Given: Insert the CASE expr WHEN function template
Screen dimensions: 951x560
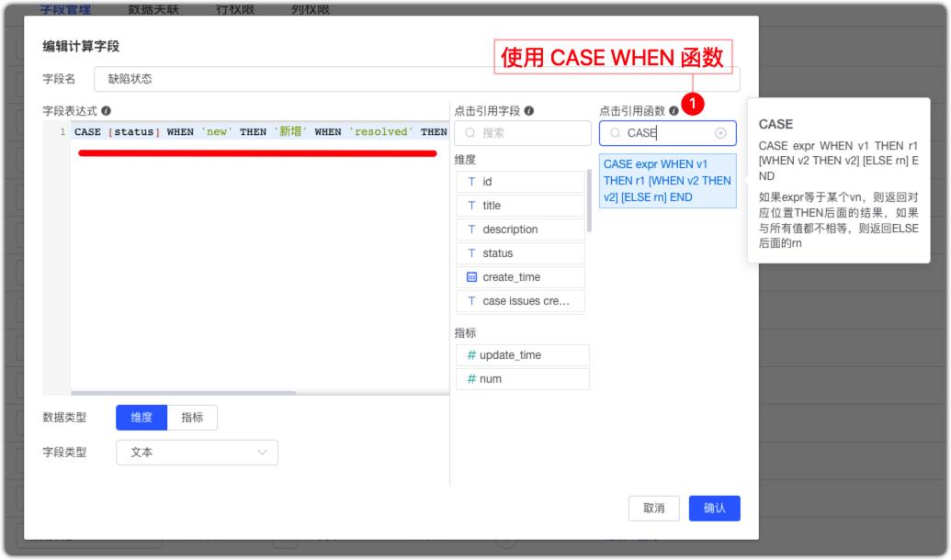Looking at the screenshot, I should [669, 181].
